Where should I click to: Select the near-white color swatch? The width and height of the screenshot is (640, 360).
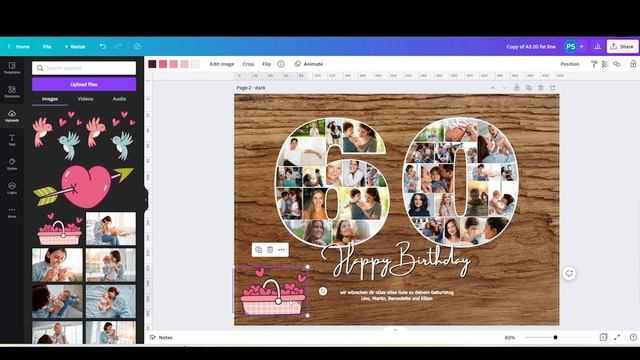point(195,64)
